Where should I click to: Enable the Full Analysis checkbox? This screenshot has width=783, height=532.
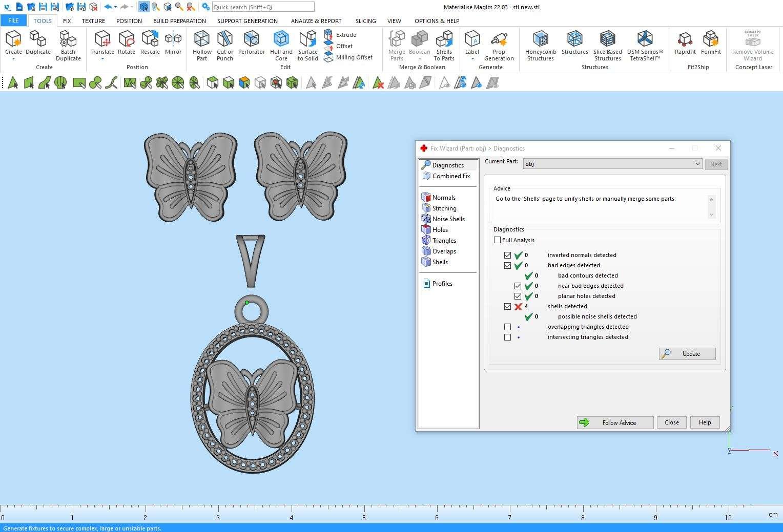[497, 240]
